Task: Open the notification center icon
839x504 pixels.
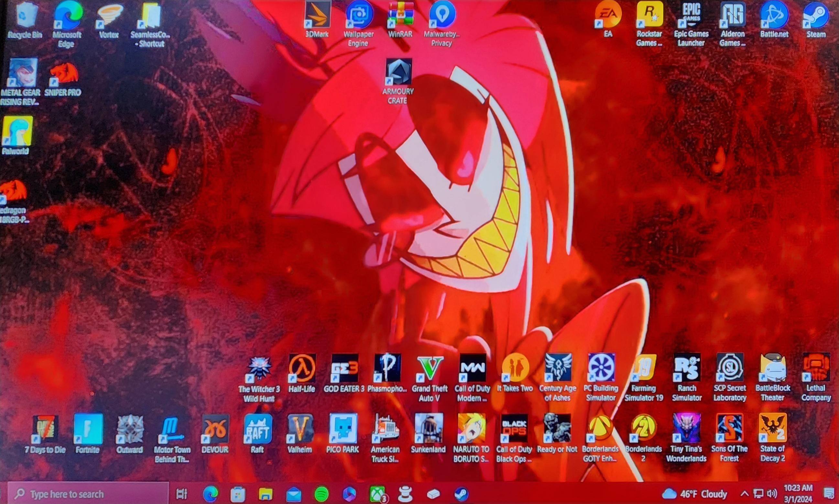Action: pos(829,493)
